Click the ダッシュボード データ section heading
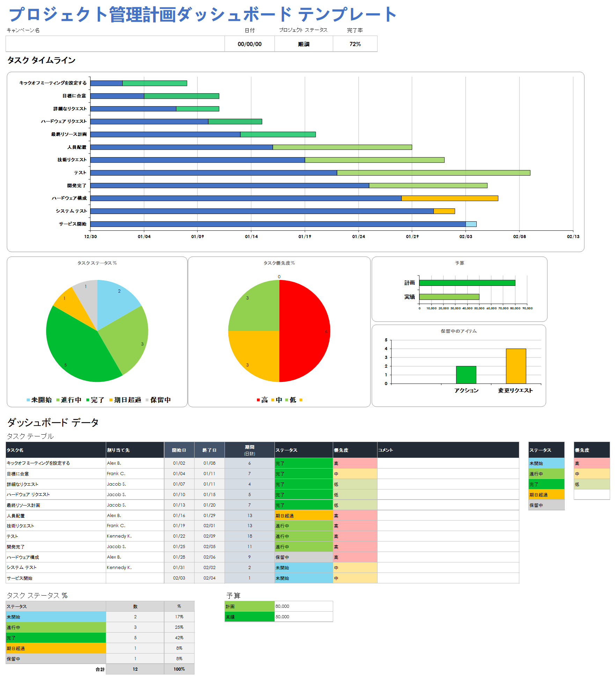The height and width of the screenshot is (686, 616). point(53,423)
